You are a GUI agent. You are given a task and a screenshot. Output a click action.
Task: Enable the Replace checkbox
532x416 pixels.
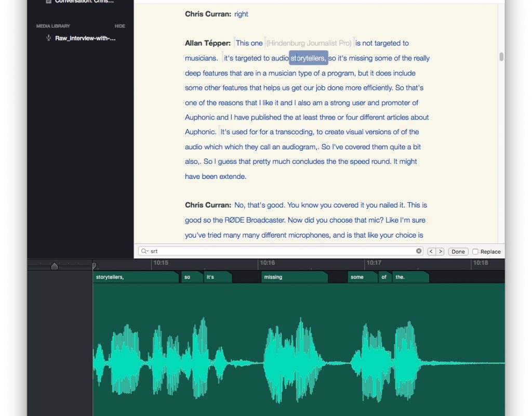click(475, 252)
